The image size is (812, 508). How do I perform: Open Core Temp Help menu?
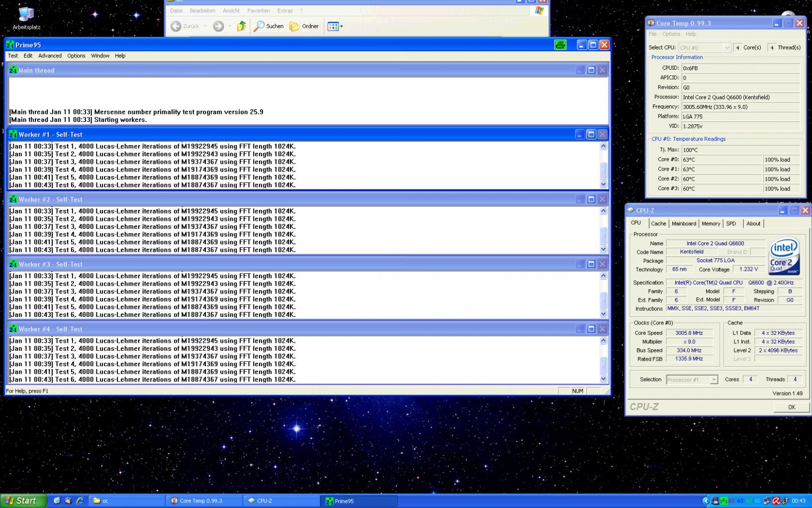pos(691,34)
